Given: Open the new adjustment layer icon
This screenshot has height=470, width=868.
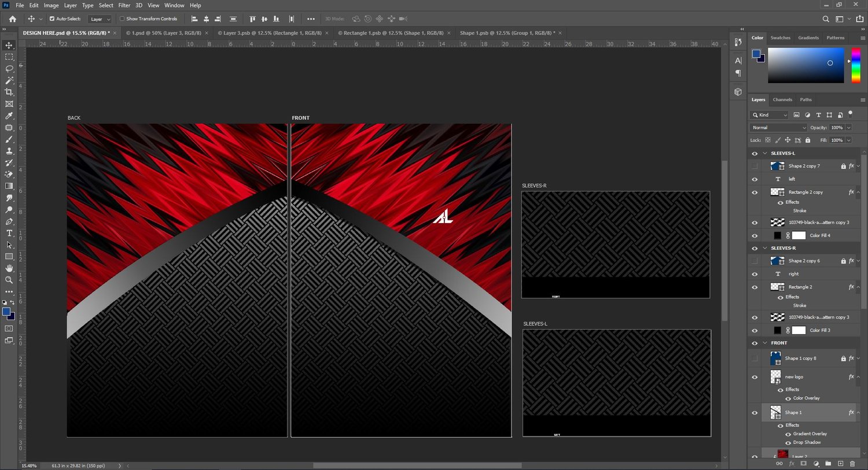Looking at the screenshot, I should pyautogui.click(x=816, y=464).
